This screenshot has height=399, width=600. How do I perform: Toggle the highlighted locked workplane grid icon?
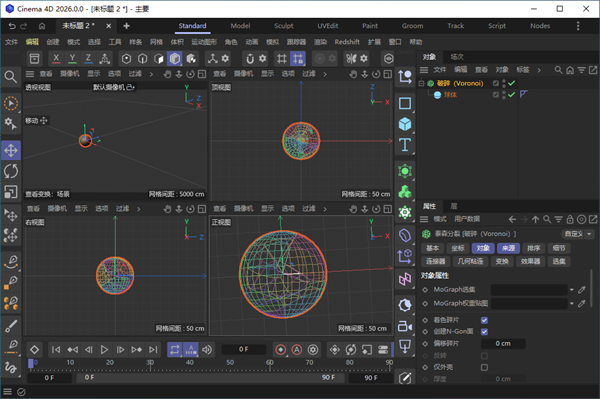point(298,59)
